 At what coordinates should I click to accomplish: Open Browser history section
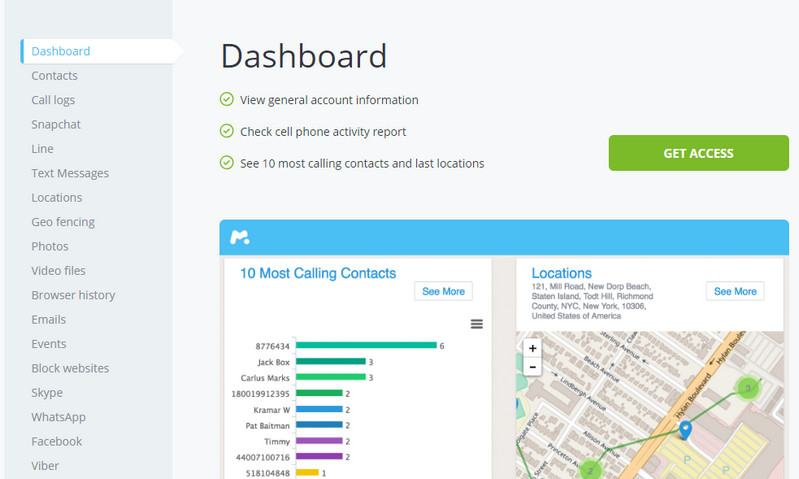(x=73, y=295)
